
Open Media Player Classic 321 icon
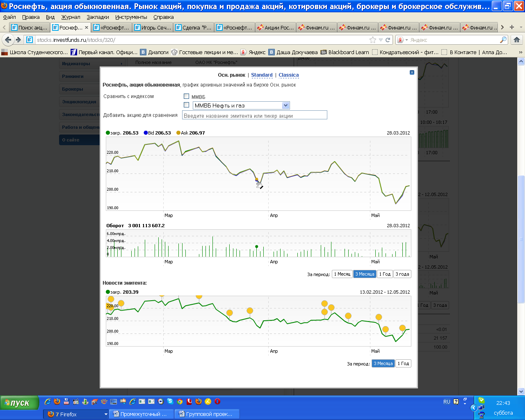[x=76, y=402]
